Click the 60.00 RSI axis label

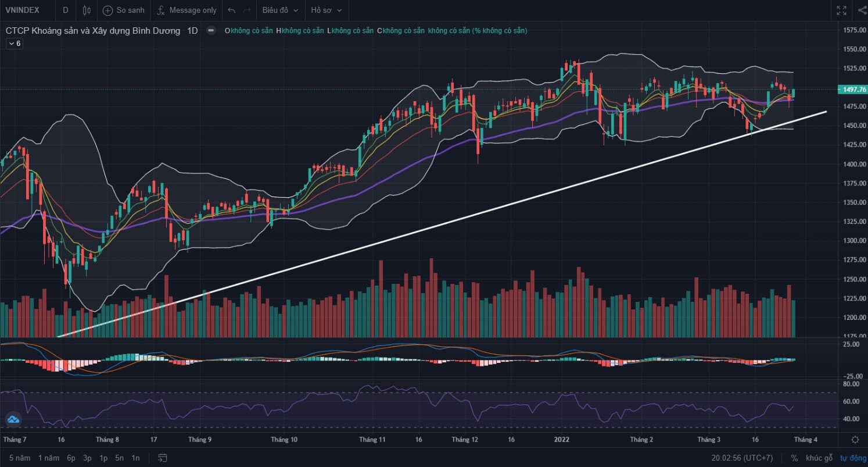click(852, 401)
